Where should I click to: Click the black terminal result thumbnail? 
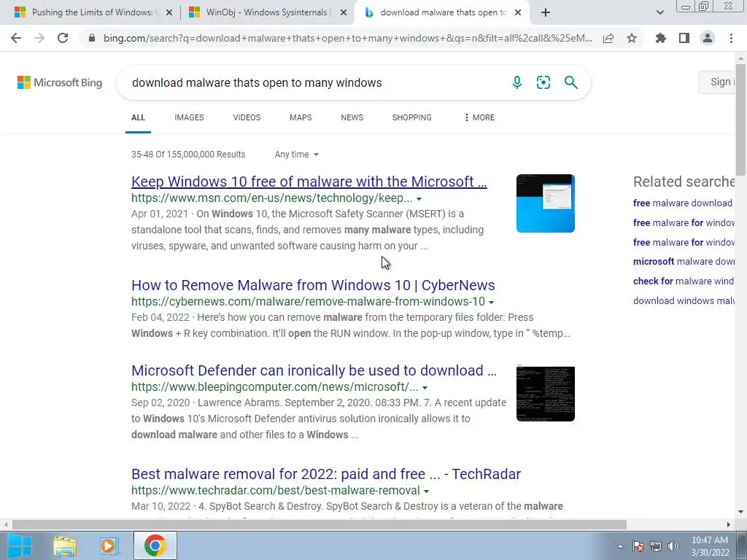546,393
